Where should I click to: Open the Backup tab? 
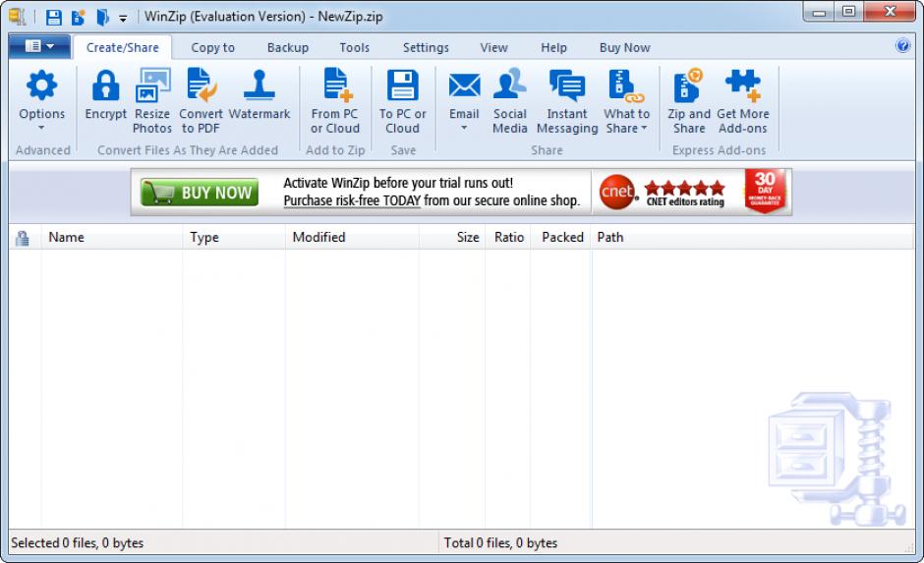(288, 48)
